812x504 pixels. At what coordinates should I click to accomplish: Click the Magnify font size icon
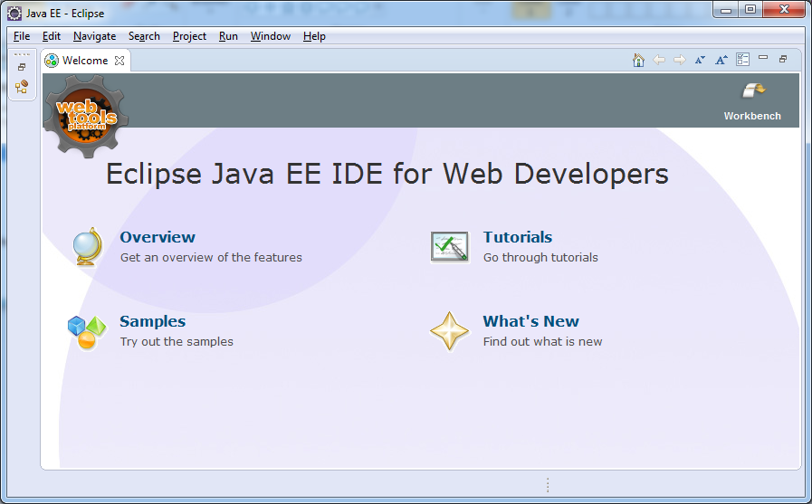pyautogui.click(x=721, y=60)
